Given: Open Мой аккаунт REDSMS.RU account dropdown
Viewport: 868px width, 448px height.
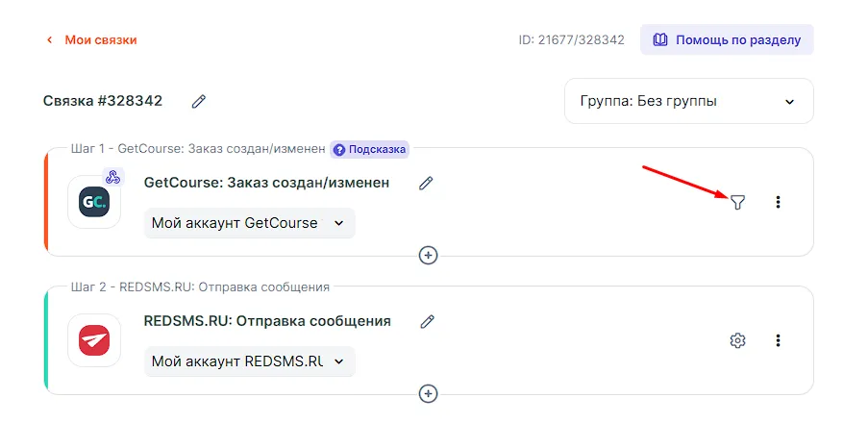Looking at the screenshot, I should click(249, 361).
